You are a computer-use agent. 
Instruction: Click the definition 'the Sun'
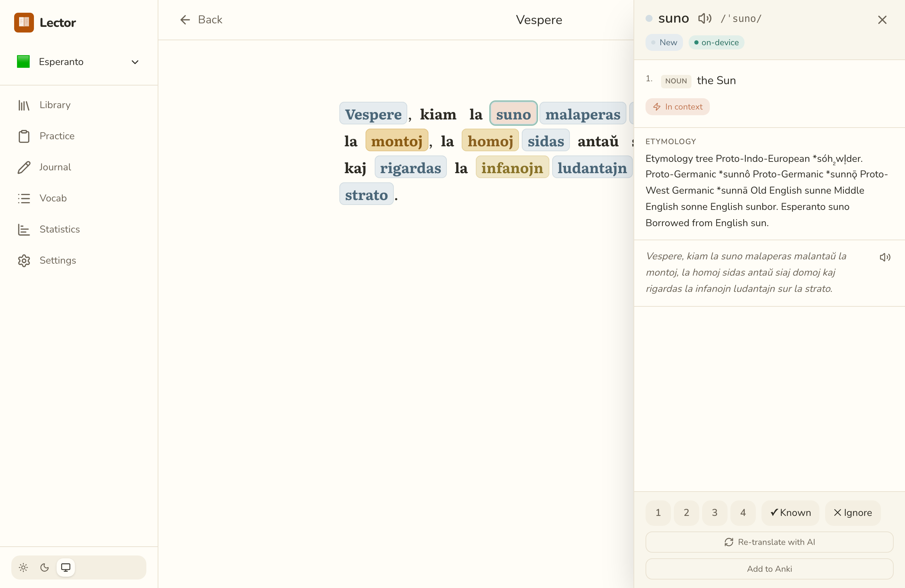click(716, 80)
